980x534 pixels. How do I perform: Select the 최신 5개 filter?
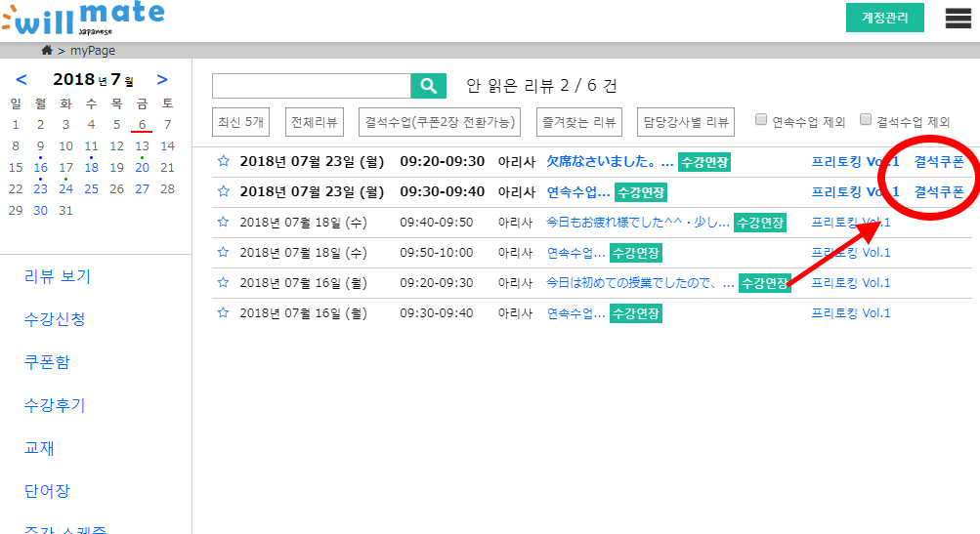[240, 122]
